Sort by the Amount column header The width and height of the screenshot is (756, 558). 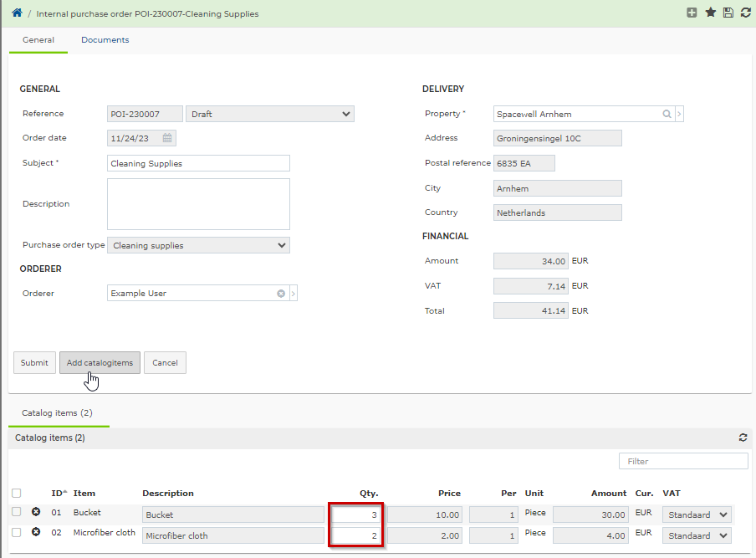click(609, 493)
